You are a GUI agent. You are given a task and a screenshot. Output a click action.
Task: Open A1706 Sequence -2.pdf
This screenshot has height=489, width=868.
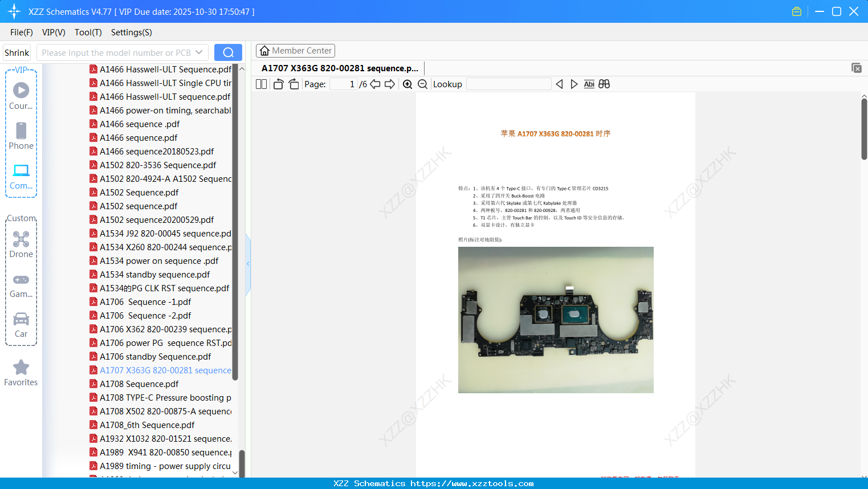point(140,316)
